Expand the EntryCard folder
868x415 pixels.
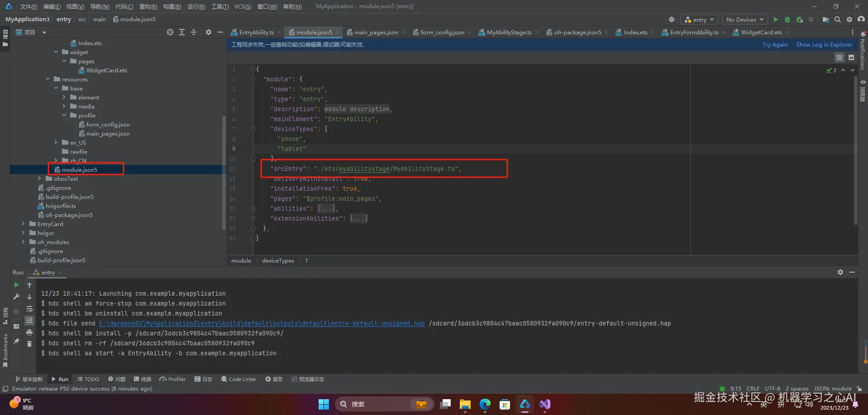23,224
